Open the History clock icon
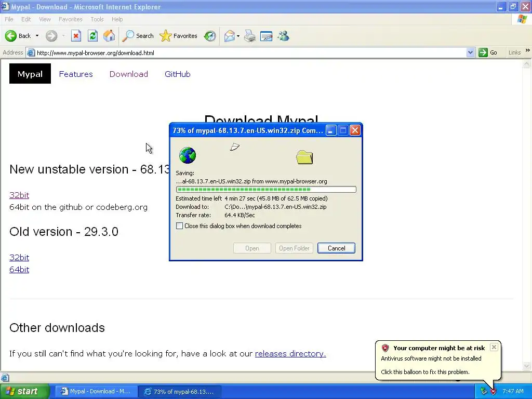This screenshot has height=399, width=532. [210, 36]
